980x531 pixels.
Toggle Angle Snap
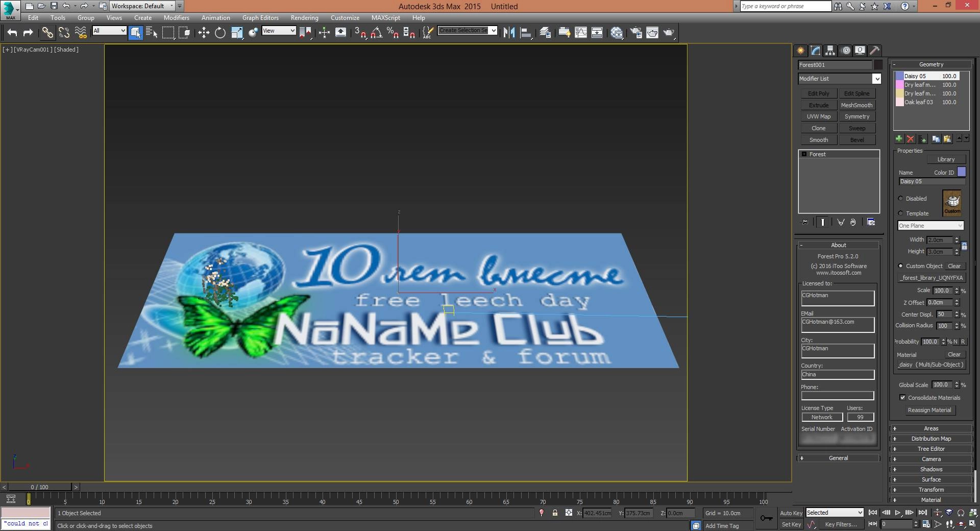tap(377, 33)
